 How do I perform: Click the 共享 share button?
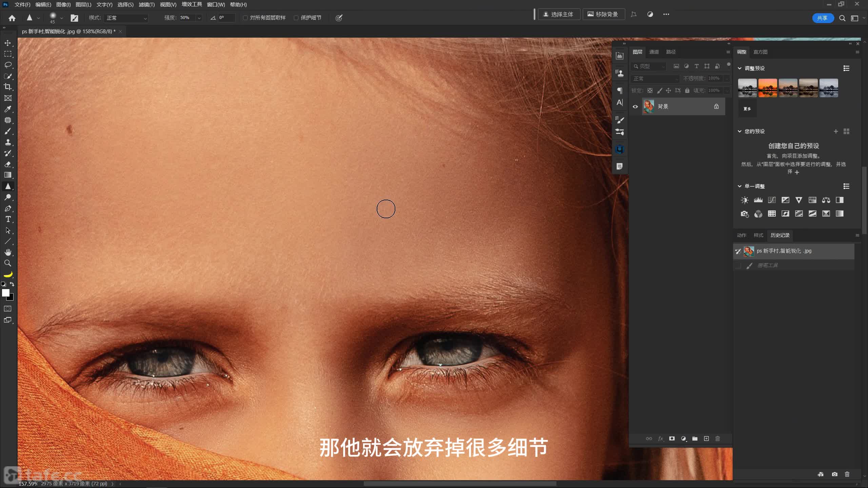(822, 18)
